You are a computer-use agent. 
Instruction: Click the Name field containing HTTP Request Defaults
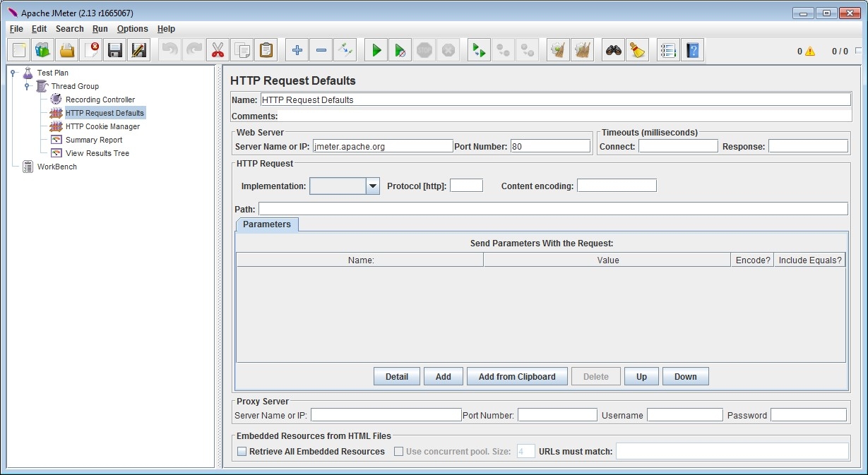[x=556, y=100]
